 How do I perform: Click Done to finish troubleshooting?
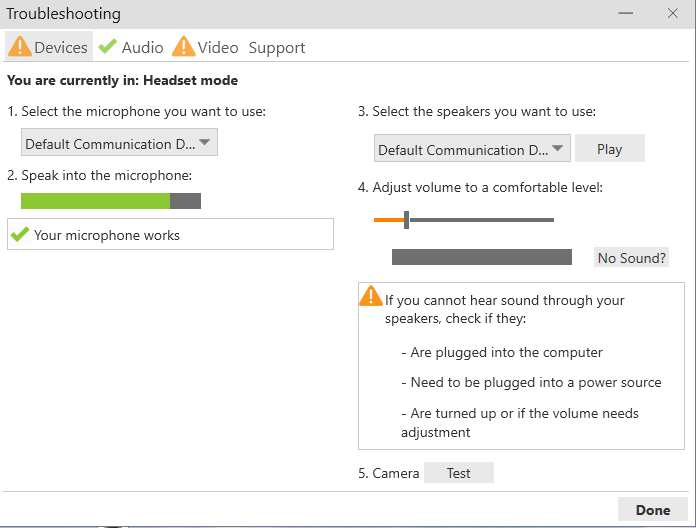pos(652,510)
